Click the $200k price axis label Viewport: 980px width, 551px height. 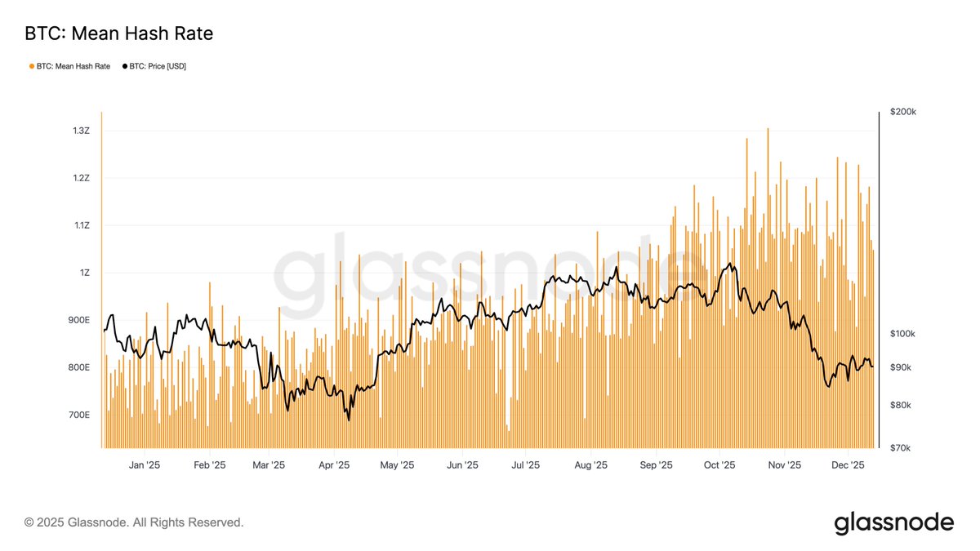[904, 112]
